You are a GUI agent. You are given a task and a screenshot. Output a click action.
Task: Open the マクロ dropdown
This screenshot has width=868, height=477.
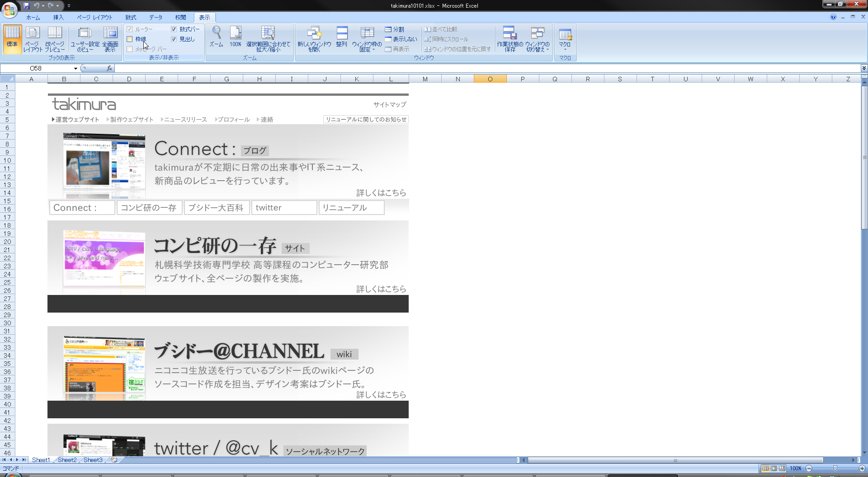coord(565,39)
